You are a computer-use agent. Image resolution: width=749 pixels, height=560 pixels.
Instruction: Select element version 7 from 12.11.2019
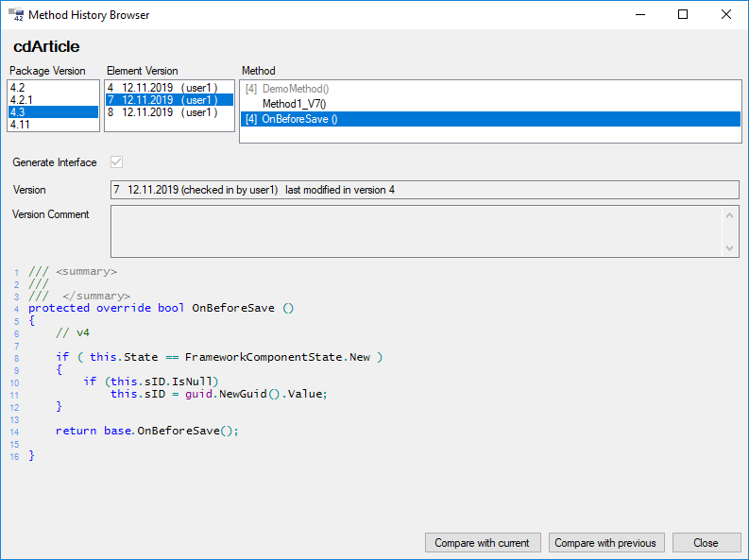[169, 100]
